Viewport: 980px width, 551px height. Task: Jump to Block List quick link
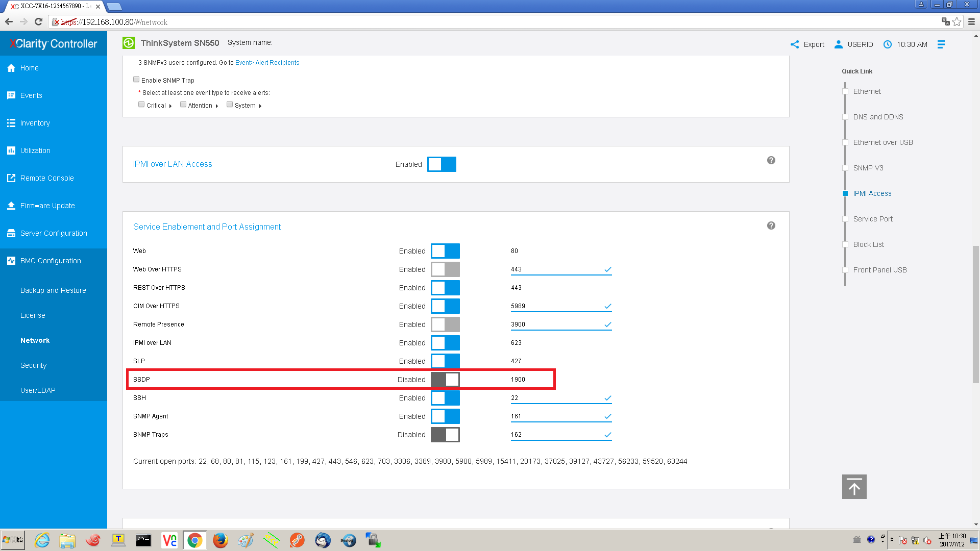tap(868, 244)
